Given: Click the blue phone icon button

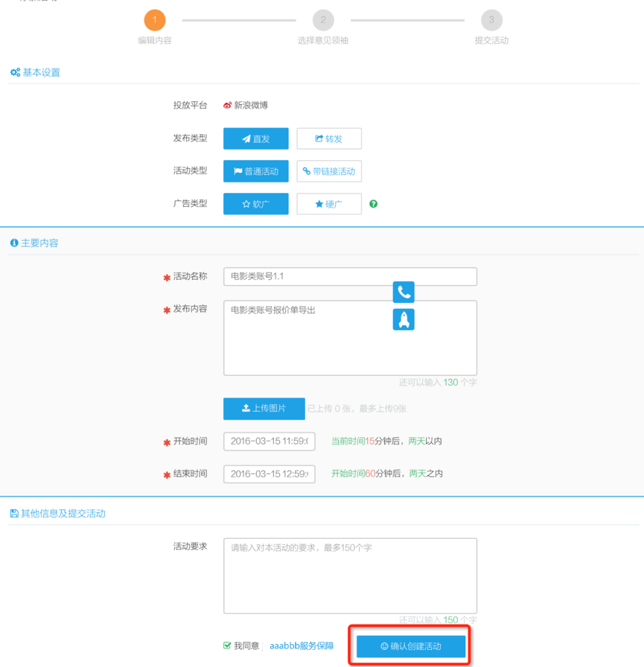Looking at the screenshot, I should point(404,292).
